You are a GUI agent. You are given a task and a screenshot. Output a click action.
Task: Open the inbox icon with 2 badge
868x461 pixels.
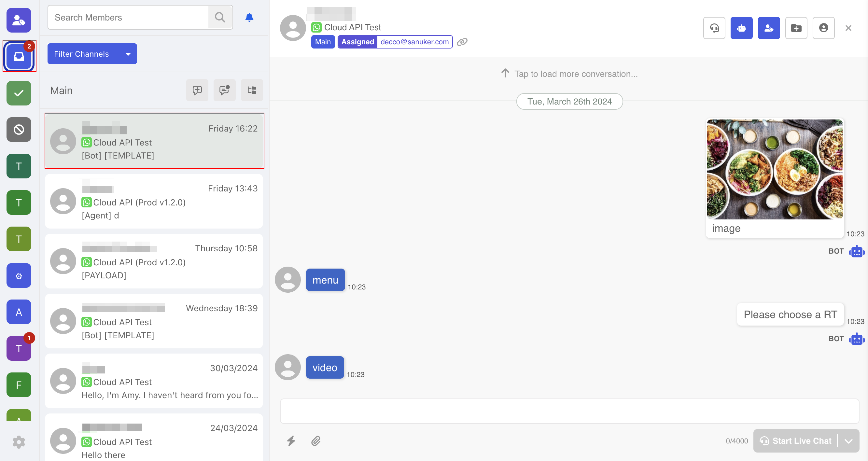click(19, 56)
